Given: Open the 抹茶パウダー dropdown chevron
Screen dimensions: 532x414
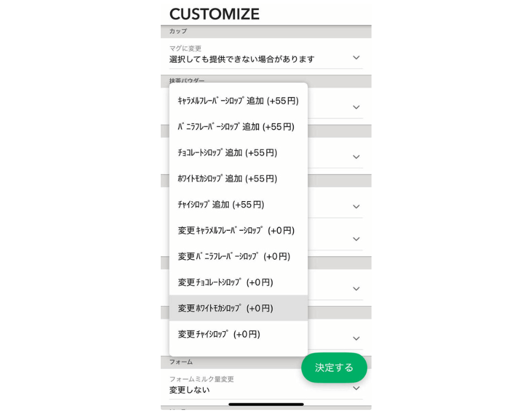Looking at the screenshot, I should [x=356, y=107].
